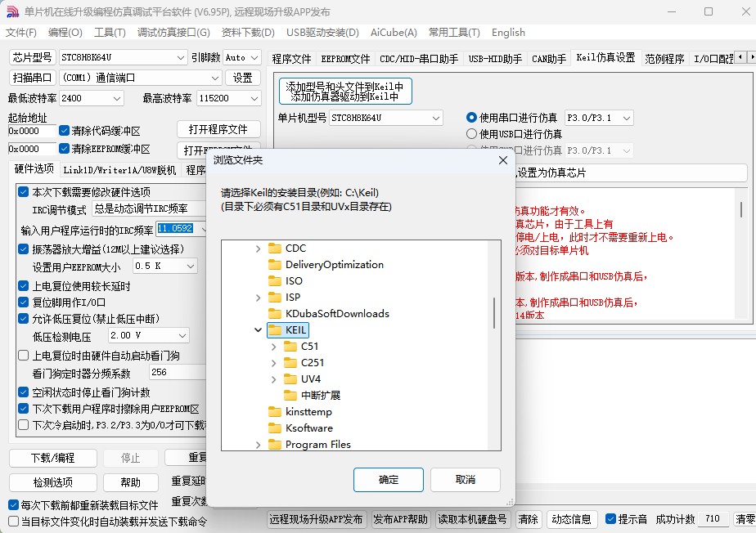Toggle 振荡器放大增益 checkbox
Viewport: 756px width, 533px height.
[x=23, y=249]
